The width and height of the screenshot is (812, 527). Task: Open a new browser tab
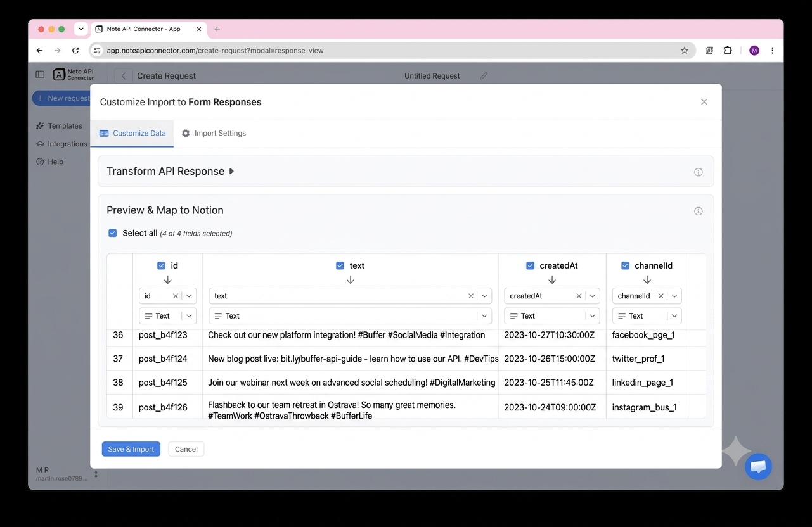tap(217, 29)
